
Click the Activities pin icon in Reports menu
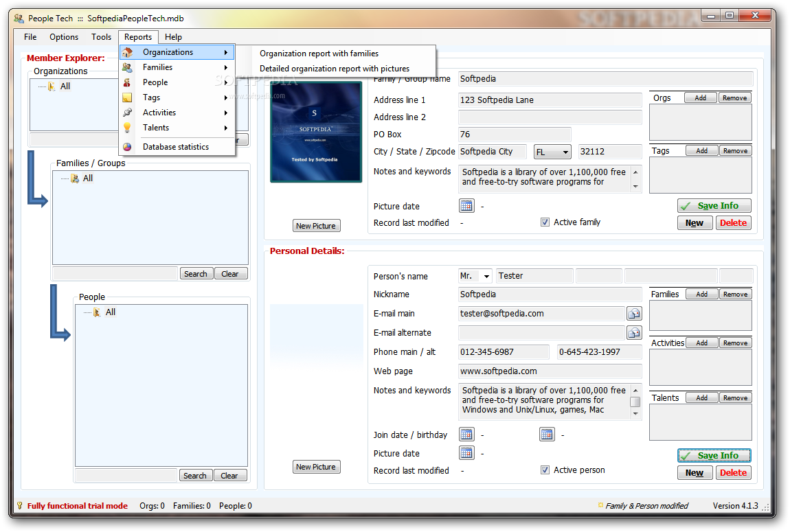(128, 113)
